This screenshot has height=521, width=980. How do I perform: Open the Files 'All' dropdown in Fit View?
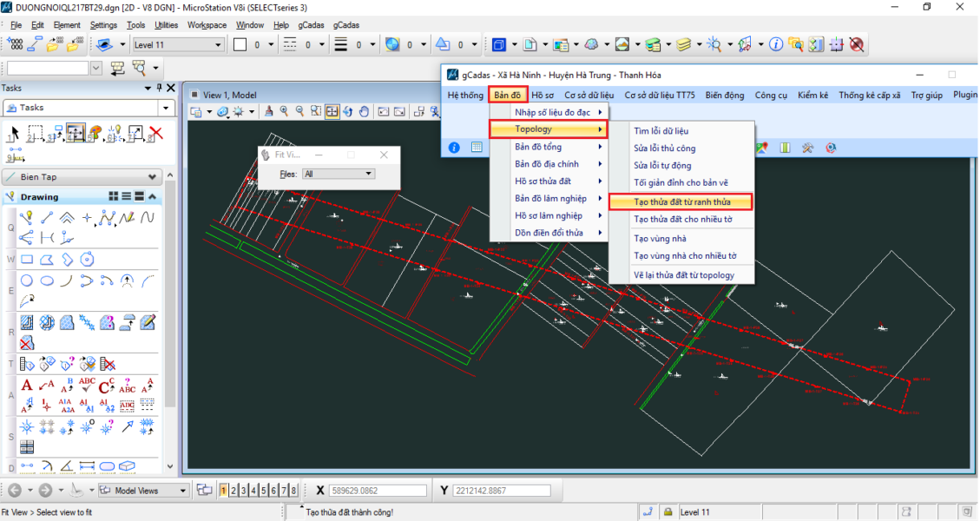click(339, 174)
